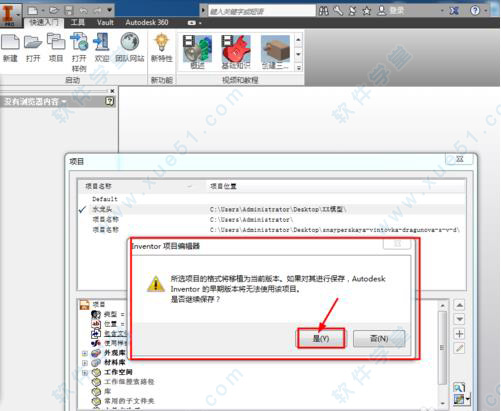Expand the 材料库 material library node
Screen dimensions: 501x411
click(85, 363)
